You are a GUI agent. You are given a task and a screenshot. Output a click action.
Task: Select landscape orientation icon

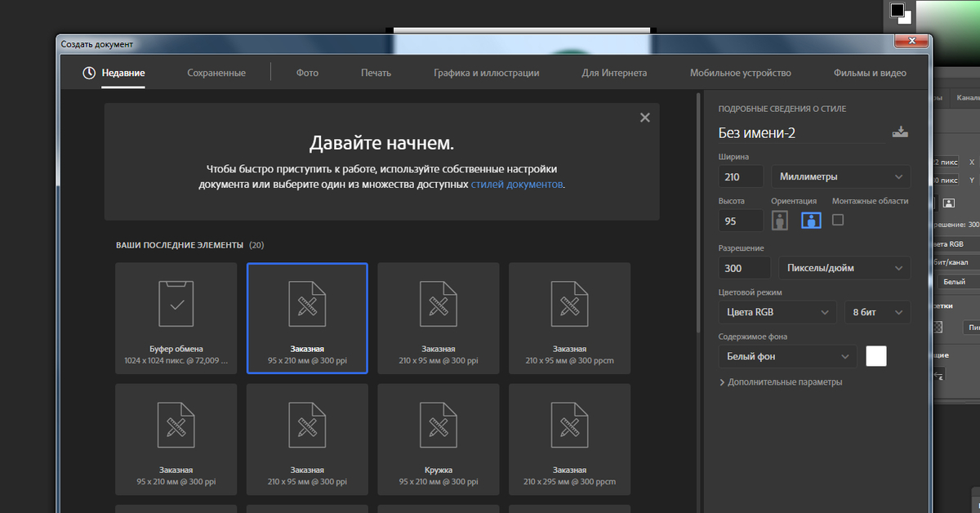pyautogui.click(x=811, y=220)
